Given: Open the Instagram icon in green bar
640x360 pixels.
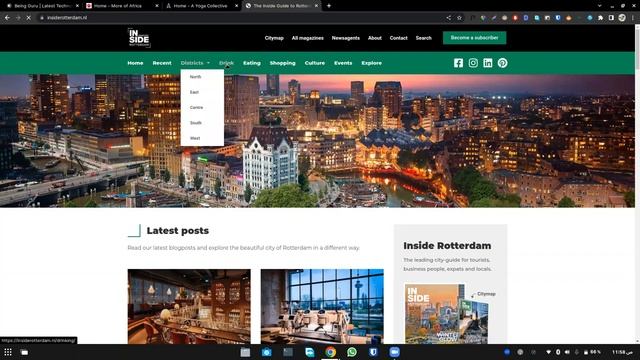Looking at the screenshot, I should (x=473, y=63).
